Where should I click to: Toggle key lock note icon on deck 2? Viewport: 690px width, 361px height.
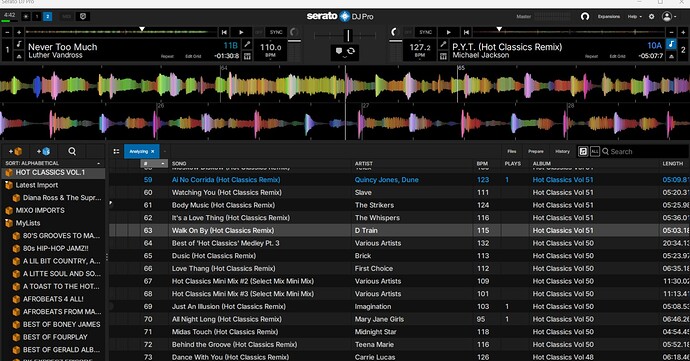671,44
